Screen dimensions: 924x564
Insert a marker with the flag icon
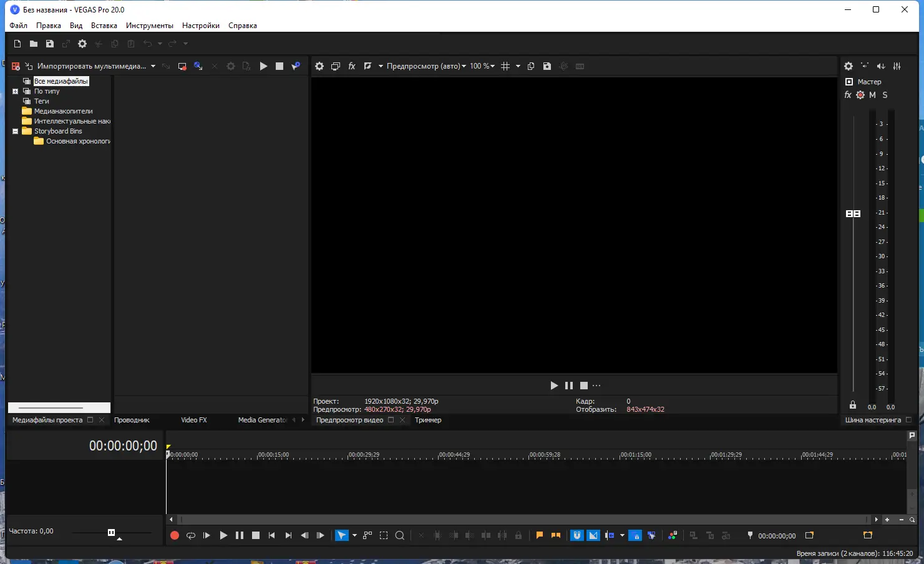click(x=539, y=535)
